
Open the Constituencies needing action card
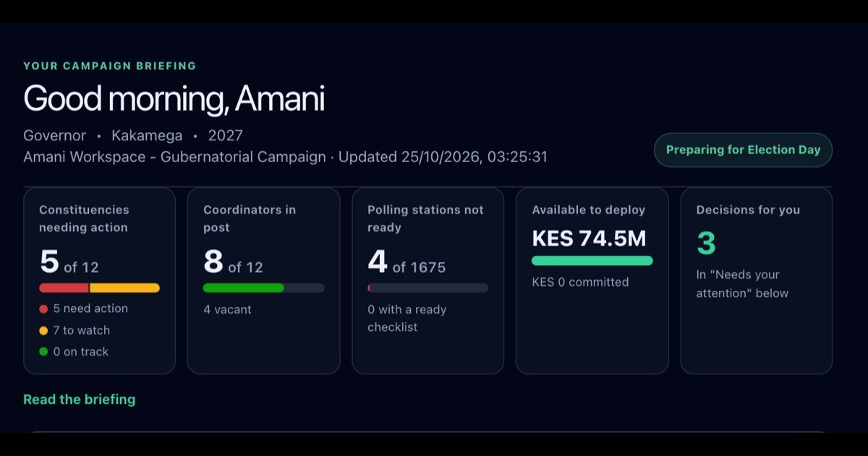point(99,281)
